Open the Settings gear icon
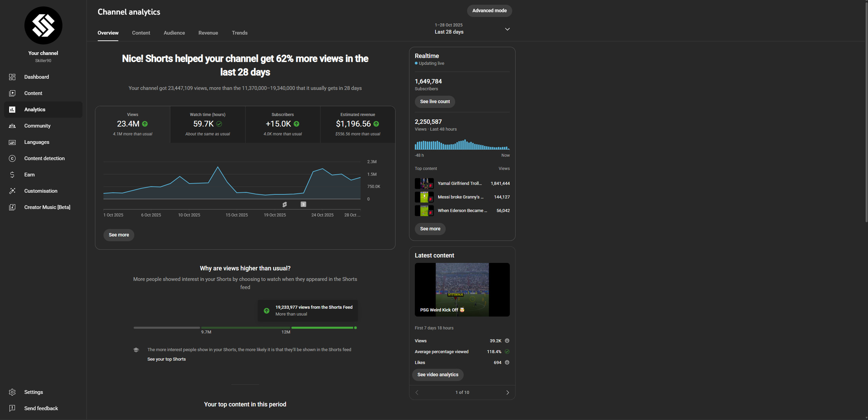This screenshot has width=868, height=420. [x=12, y=392]
